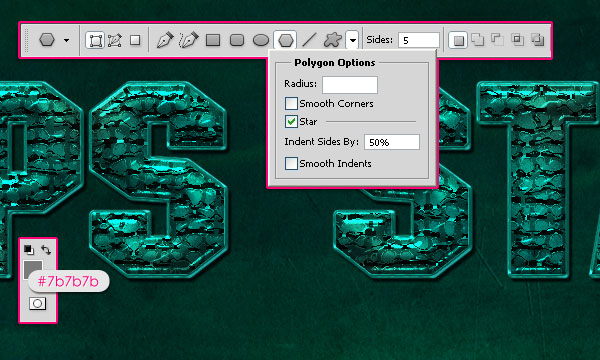Choose Exclude Overlapping Shape Areas option
The height and width of the screenshot is (360, 600).
click(x=537, y=40)
